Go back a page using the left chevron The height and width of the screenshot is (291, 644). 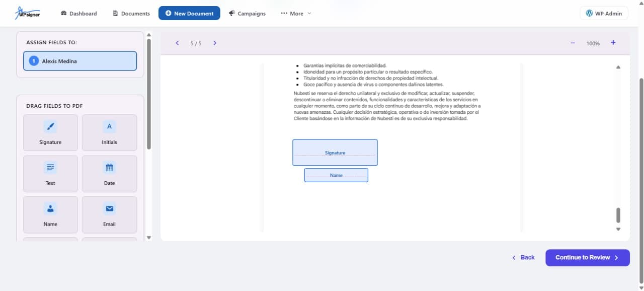point(177,43)
